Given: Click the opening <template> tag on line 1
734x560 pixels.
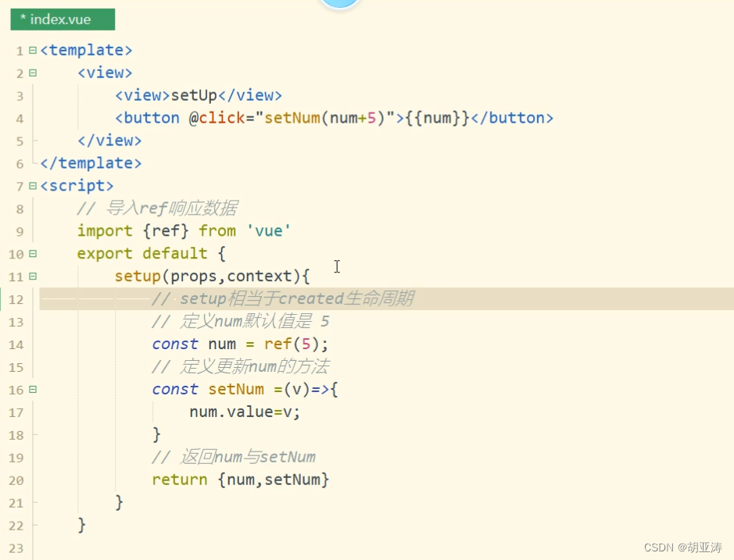Looking at the screenshot, I should coord(86,50).
